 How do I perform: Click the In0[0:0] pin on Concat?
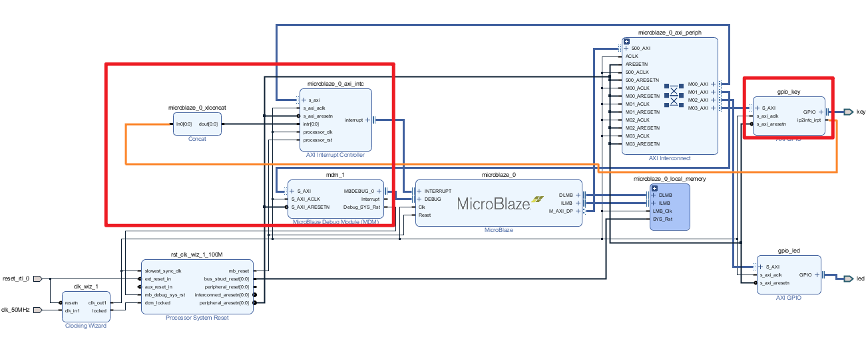click(184, 124)
